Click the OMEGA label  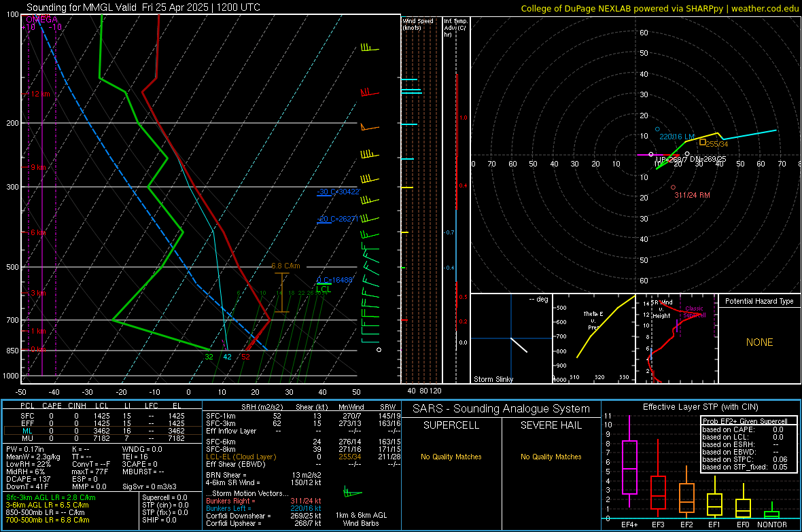pos(41,20)
